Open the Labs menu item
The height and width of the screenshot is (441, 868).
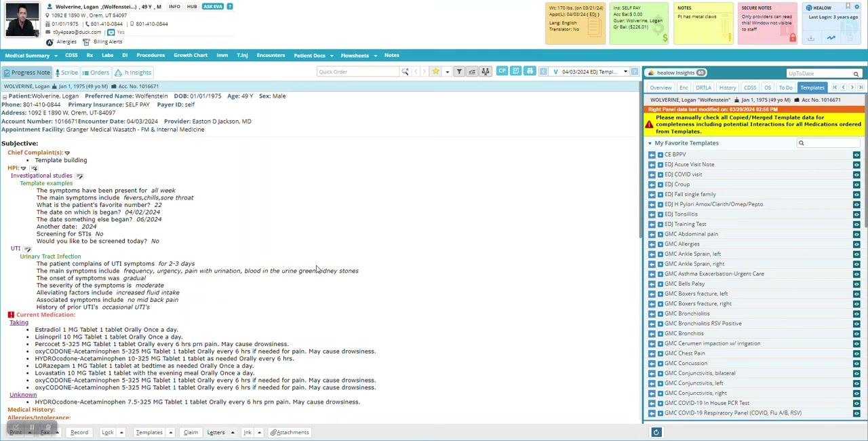(x=107, y=55)
